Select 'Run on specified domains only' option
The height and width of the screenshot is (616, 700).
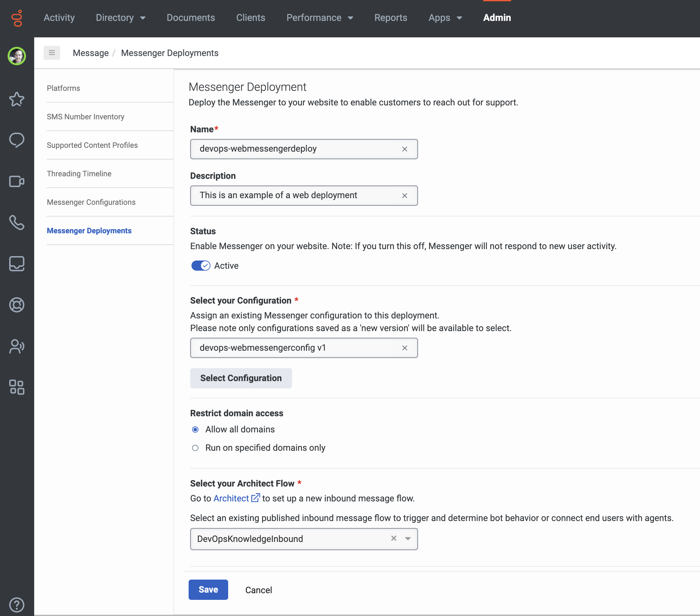[x=195, y=448]
